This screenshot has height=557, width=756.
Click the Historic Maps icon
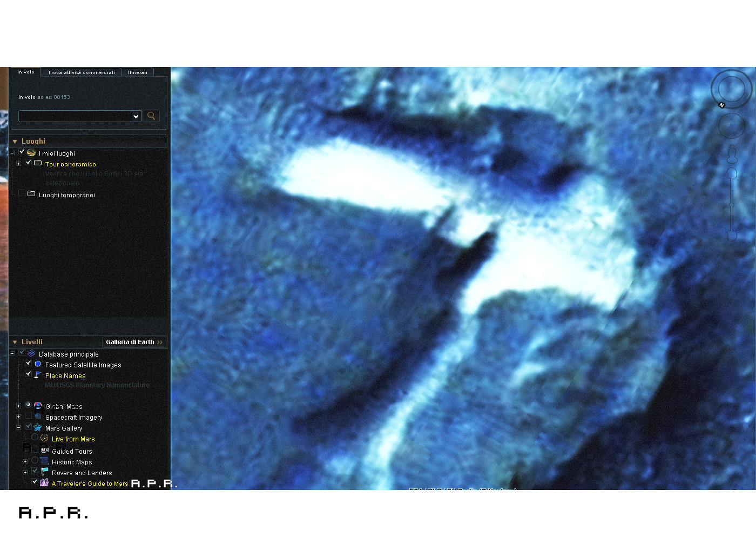tap(44, 461)
